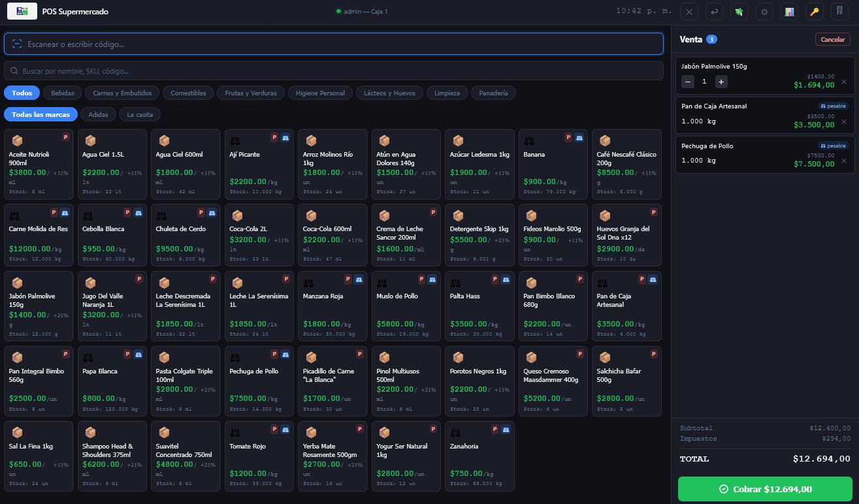Focus the barcode scan code field
Image resolution: width=859 pixels, height=504 pixels.
click(333, 44)
